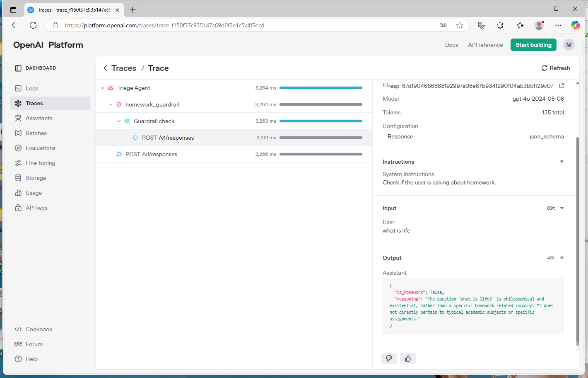Collapse the homework_guardrail span
Screen dimensions: 588x378
click(x=111, y=104)
